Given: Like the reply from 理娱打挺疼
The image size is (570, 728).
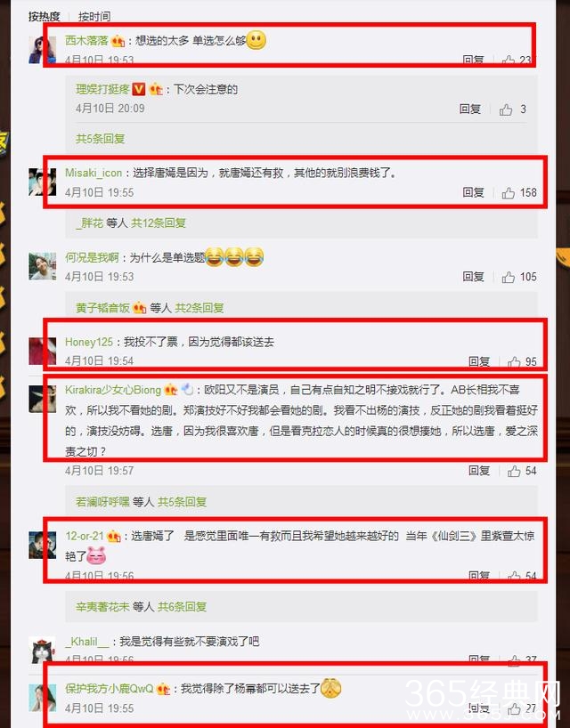Looking at the screenshot, I should [x=505, y=109].
